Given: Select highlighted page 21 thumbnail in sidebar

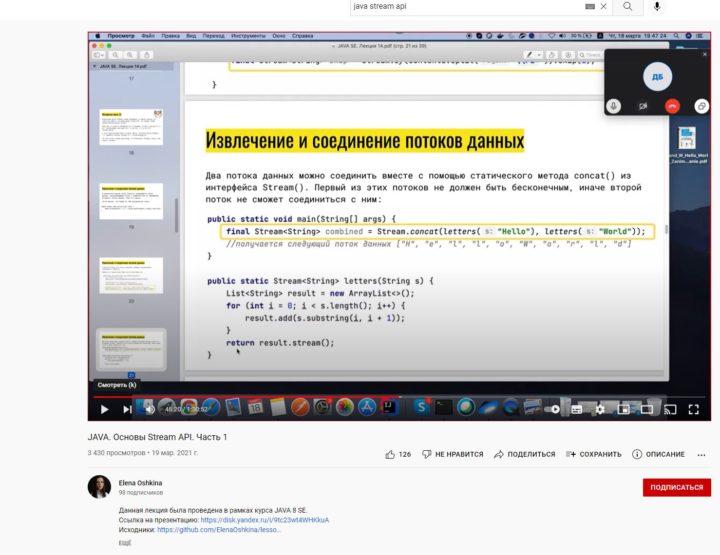Looking at the screenshot, I should 131,349.
